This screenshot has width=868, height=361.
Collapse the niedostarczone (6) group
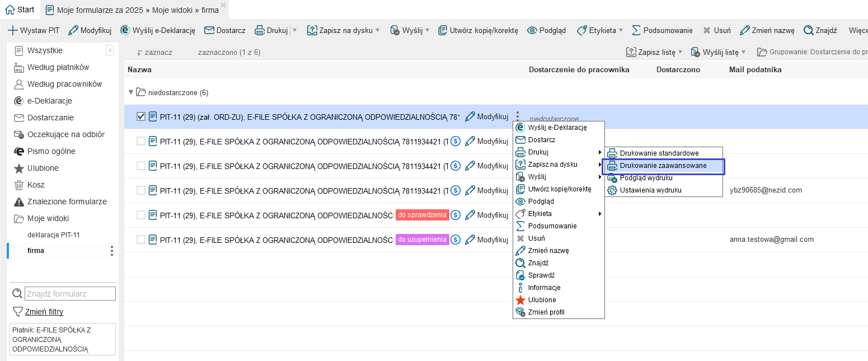coord(131,92)
